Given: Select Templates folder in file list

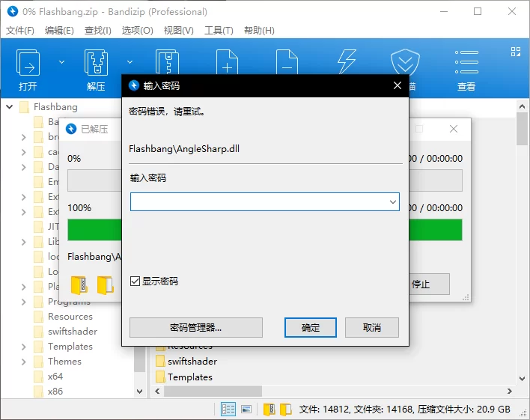Looking at the screenshot, I should click(x=189, y=377).
